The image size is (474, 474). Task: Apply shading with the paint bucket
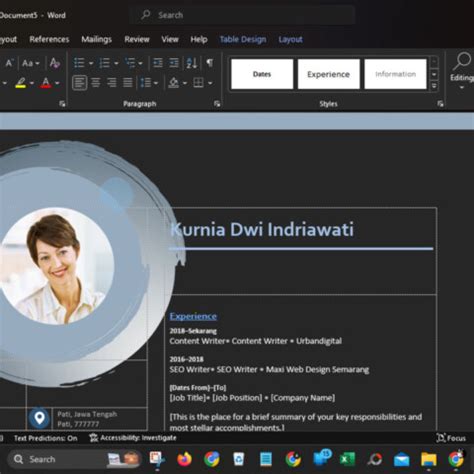coord(173,83)
